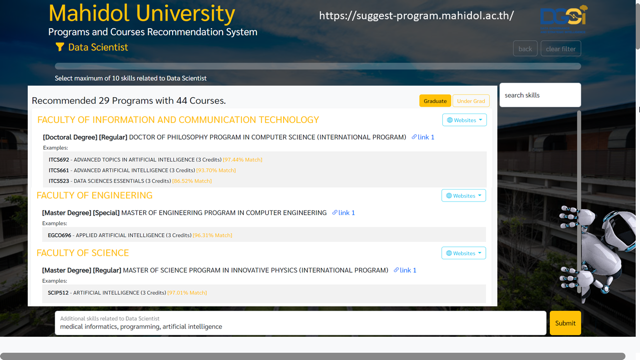The image size is (640, 360).
Task: Click the Data Scientist filter label
Action: 98,47
